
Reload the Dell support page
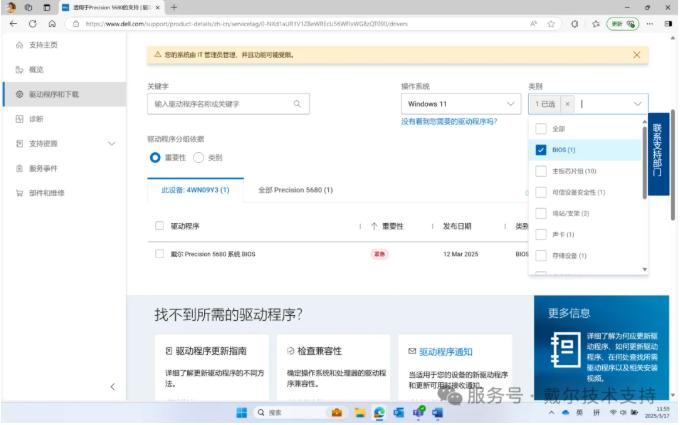pyautogui.click(x=33, y=24)
